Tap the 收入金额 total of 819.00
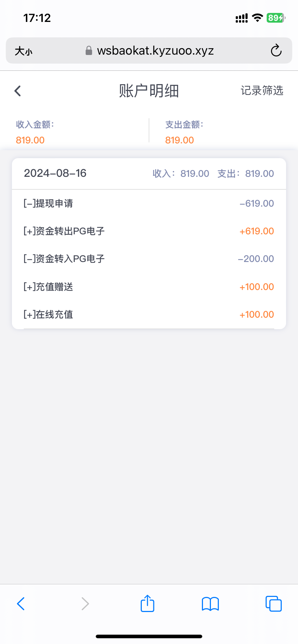The image size is (298, 644). click(30, 140)
